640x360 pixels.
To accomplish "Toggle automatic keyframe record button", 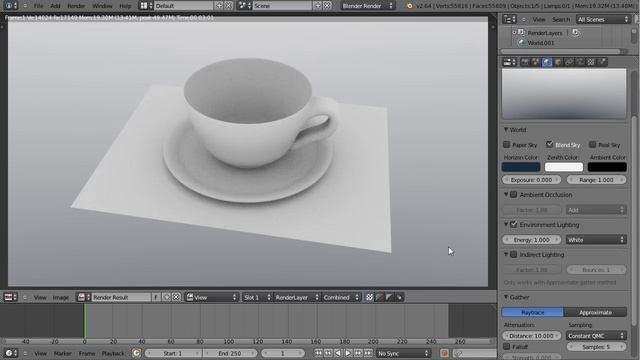I will point(444,353).
